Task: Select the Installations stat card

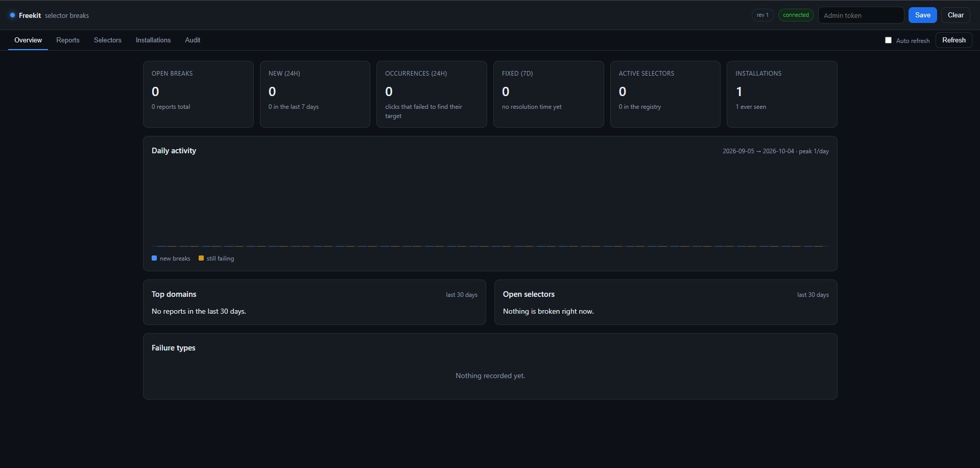Action: pos(782,94)
